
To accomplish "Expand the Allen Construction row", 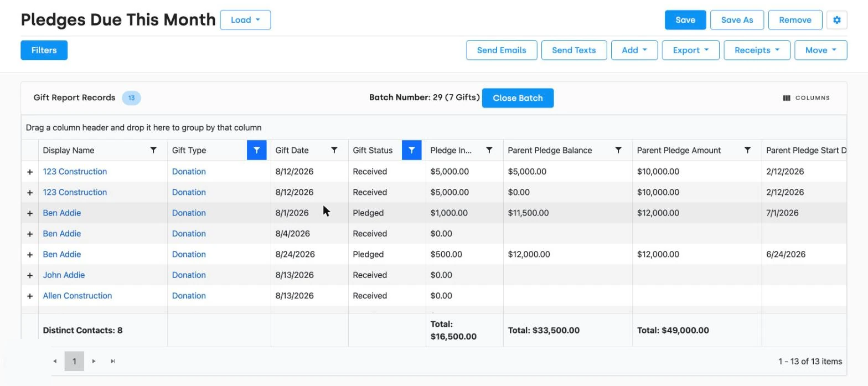I will pos(30,296).
